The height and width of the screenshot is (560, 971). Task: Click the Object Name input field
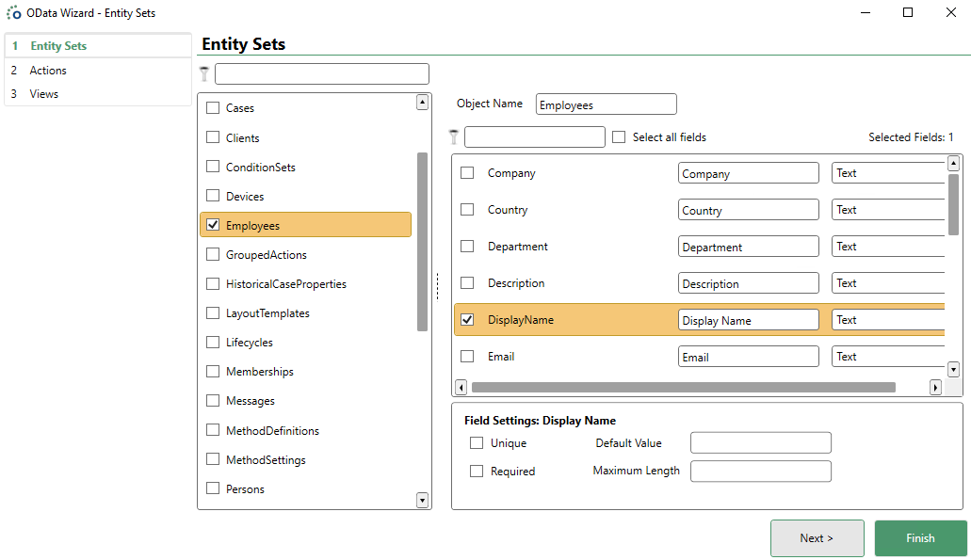click(607, 104)
